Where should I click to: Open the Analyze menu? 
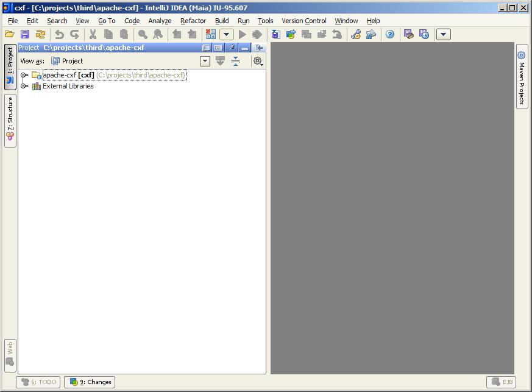pos(160,21)
